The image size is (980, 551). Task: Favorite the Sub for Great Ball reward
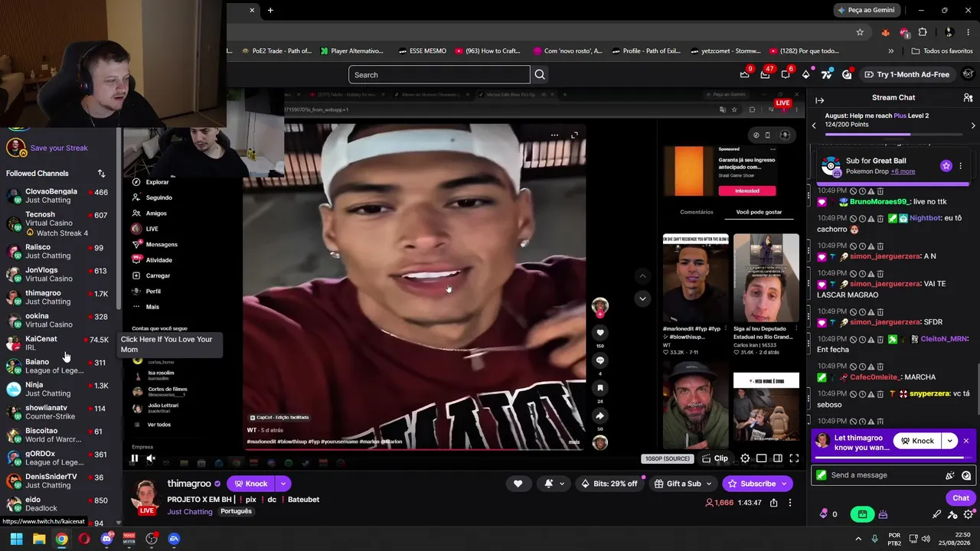tap(946, 166)
